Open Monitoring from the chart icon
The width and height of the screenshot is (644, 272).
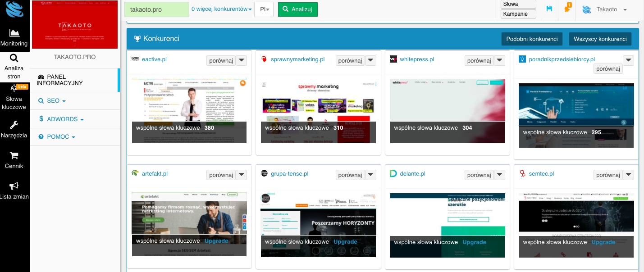pyautogui.click(x=14, y=33)
